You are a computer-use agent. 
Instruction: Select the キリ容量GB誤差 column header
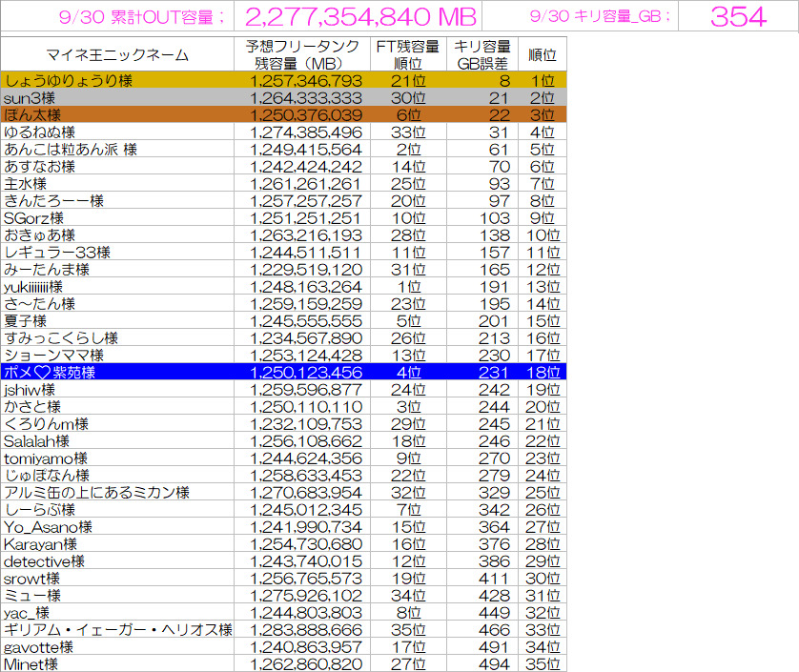click(481, 54)
